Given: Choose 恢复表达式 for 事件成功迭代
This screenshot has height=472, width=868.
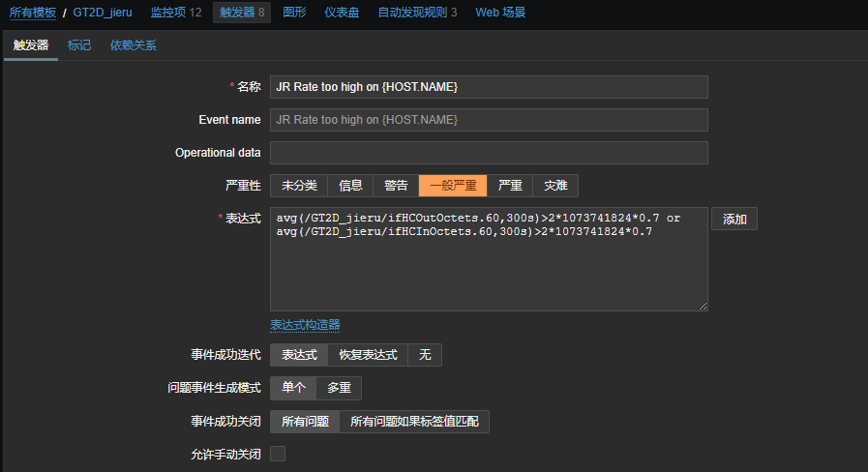Looking at the screenshot, I should click(368, 355).
